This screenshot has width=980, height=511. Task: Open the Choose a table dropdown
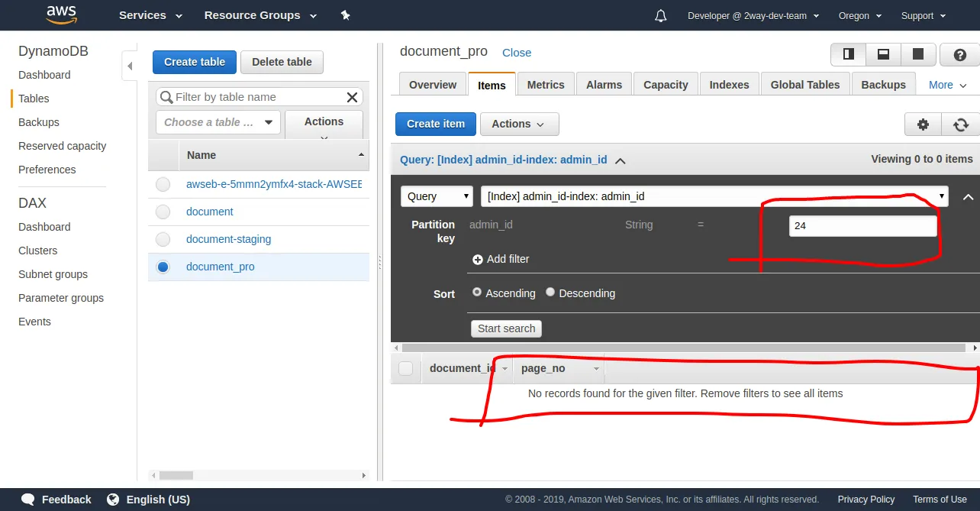point(218,122)
